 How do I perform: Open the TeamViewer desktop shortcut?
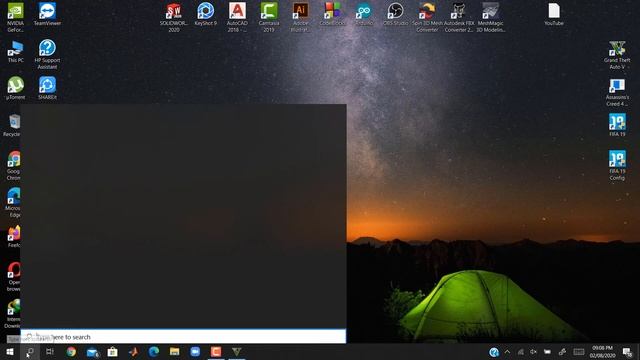pyautogui.click(x=47, y=14)
